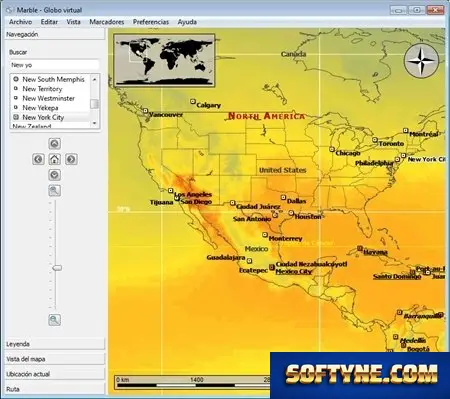The width and height of the screenshot is (450, 399).
Task: Click the pan right navigation arrow
Action: [71, 159]
